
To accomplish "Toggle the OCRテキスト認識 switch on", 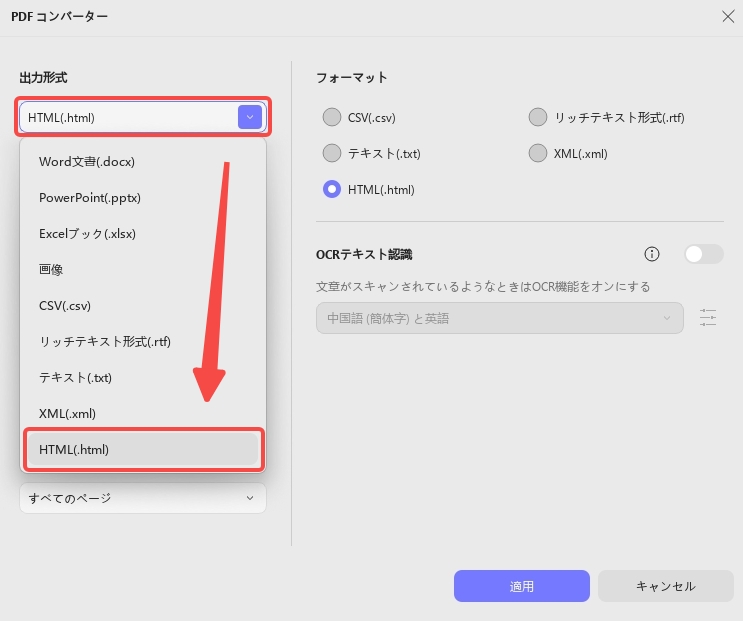I will click(x=704, y=254).
